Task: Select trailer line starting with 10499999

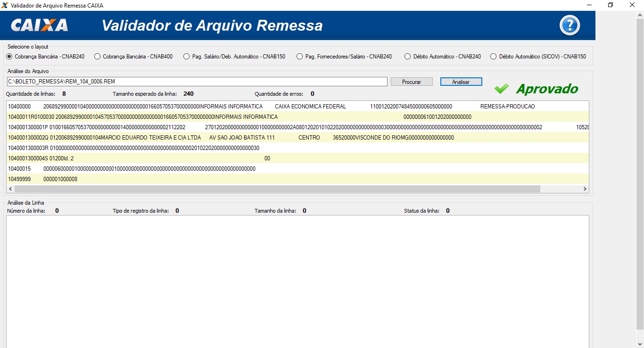Action: [x=297, y=179]
